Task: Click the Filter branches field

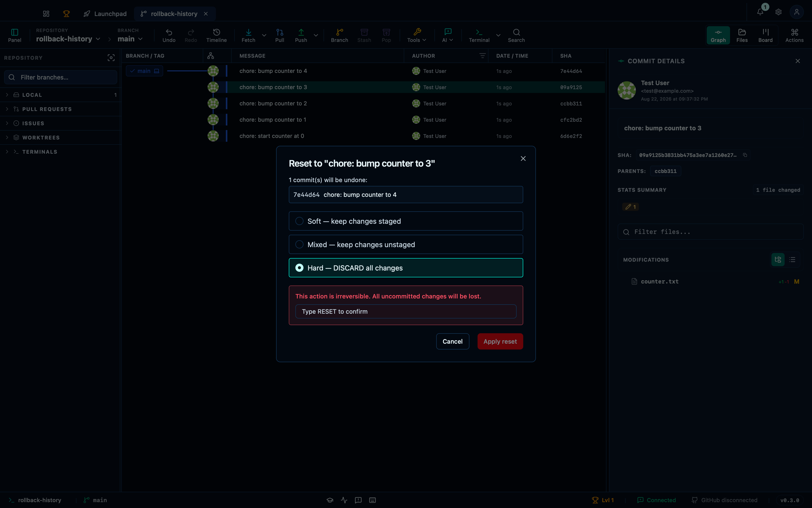Action: [x=61, y=77]
